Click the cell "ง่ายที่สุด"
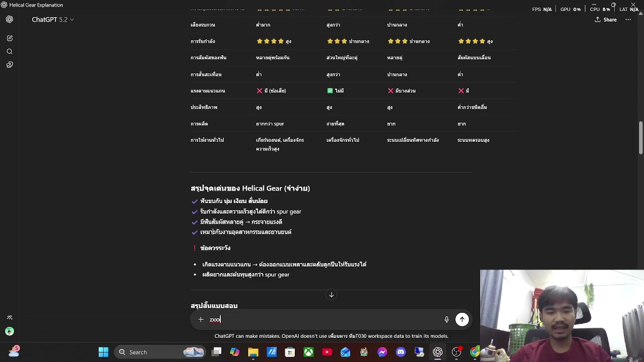This screenshot has width=644, height=362. tap(336, 124)
